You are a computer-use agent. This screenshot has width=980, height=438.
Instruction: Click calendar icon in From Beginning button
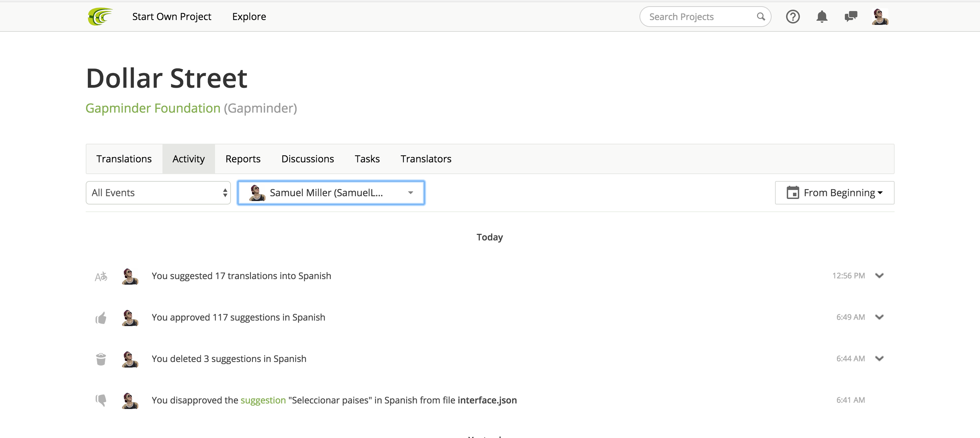(x=792, y=193)
